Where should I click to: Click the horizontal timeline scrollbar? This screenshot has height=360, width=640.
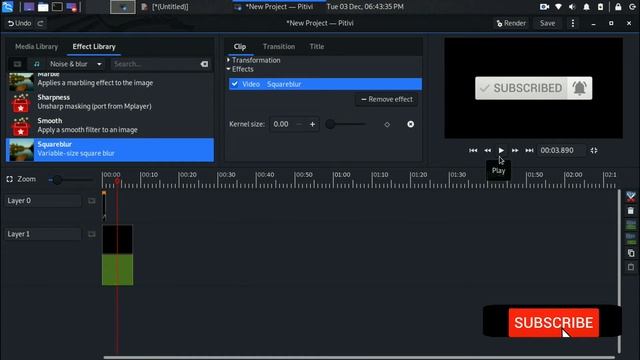359,358
